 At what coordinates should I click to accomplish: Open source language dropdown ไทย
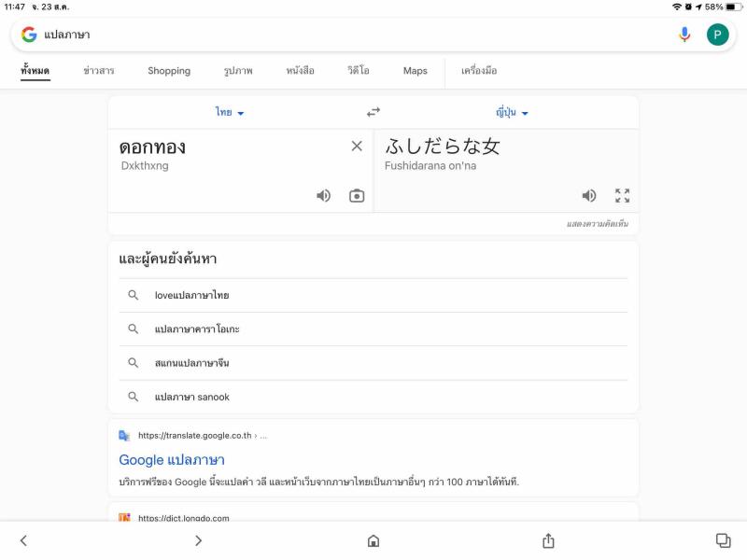[x=229, y=112]
